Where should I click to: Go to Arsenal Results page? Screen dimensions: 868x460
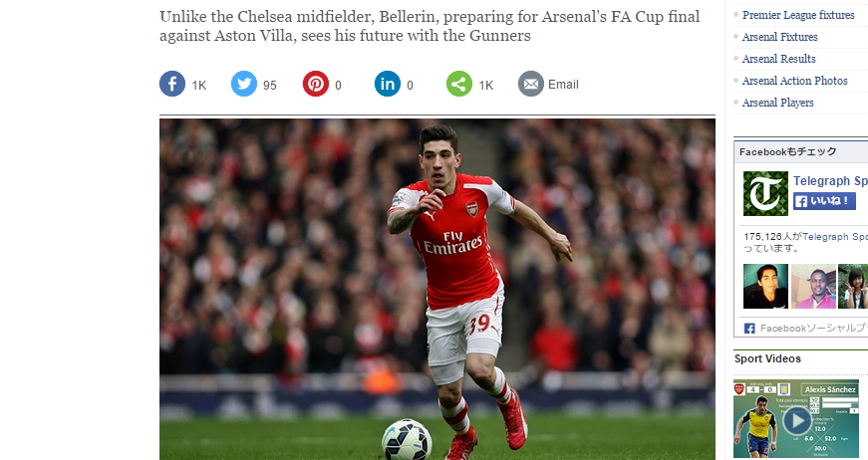[779, 59]
